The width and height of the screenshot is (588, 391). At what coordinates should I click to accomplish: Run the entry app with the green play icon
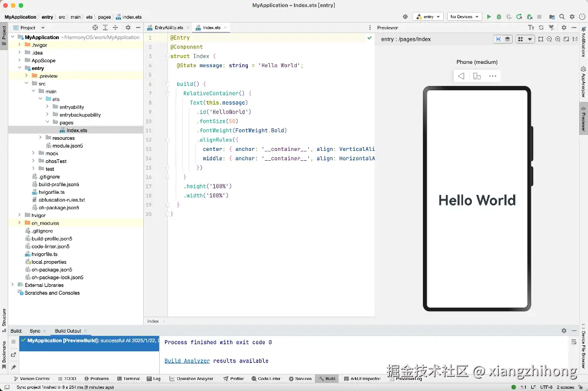[489, 17]
